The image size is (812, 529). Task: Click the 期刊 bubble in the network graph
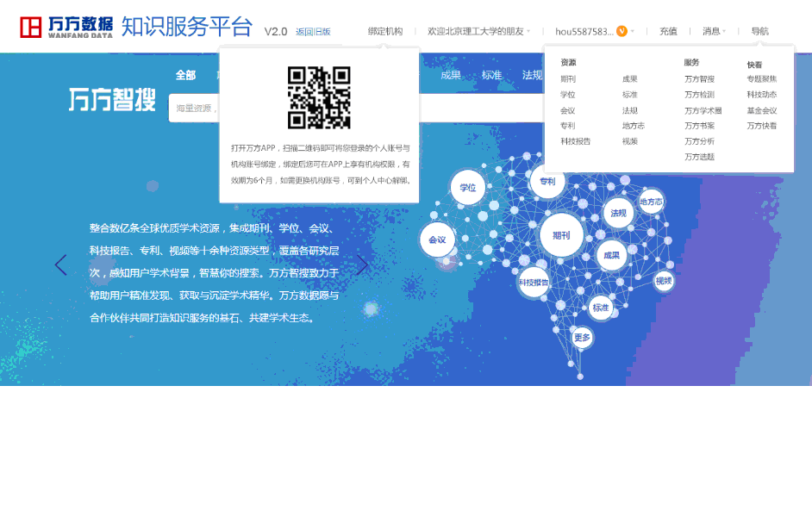coord(561,235)
